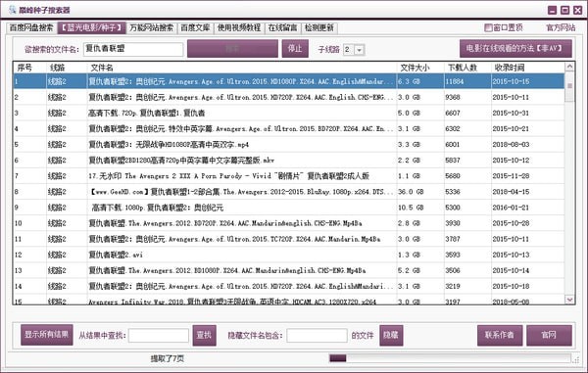Viewport: 588px width, 373px height.
Task: Switch to the 百度文库 tab
Action: tap(195, 27)
